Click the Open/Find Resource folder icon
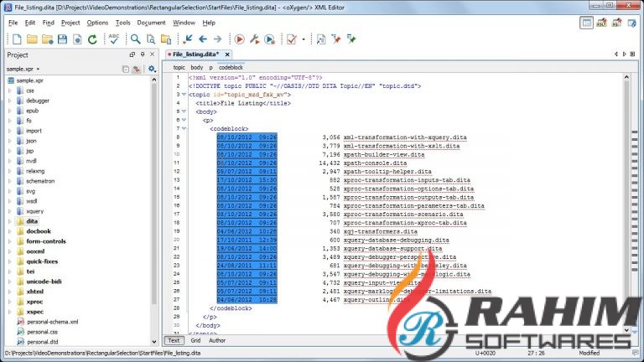Image resolution: width=644 pixels, height=362 pixels. point(166,39)
